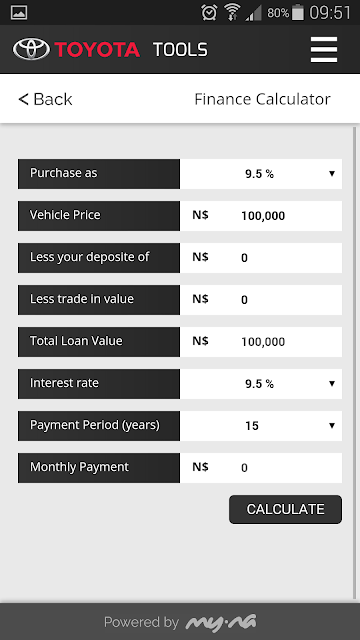Tap the Toyota logo emblem
Image resolution: width=360 pixels, height=640 pixels.
[x=31, y=49]
